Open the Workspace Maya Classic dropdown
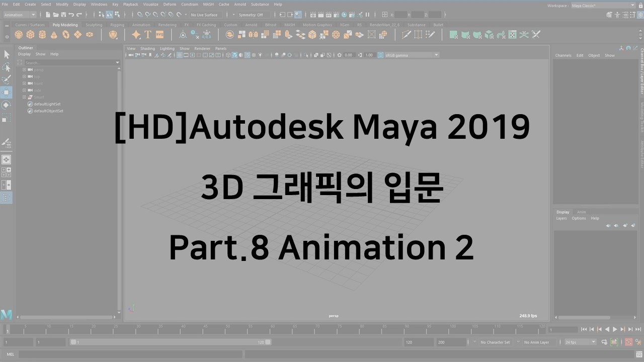The image size is (644, 362). pos(604,6)
